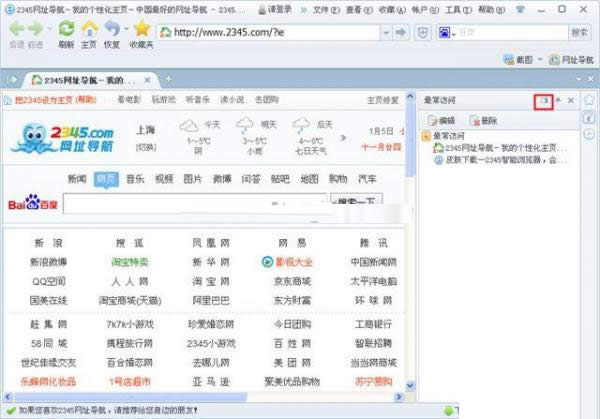Select the 音乐 search category tab
Image resolution: width=600 pixels, height=419 pixels.
[135, 179]
